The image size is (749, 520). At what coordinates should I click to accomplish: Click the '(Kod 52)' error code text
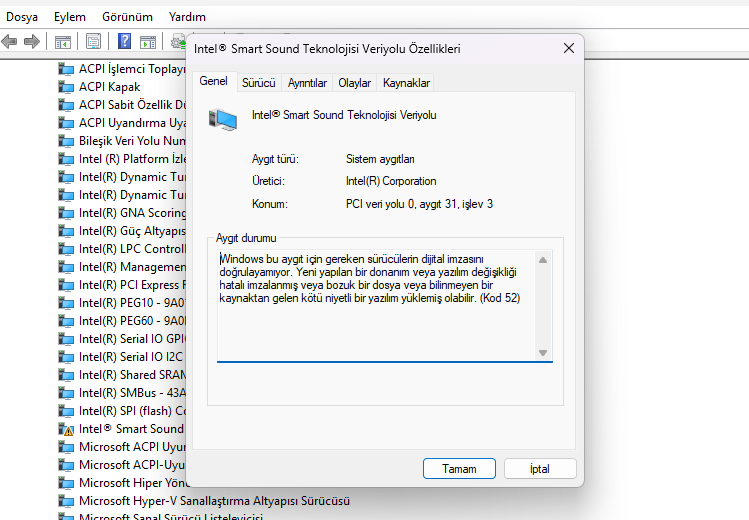coord(500,298)
